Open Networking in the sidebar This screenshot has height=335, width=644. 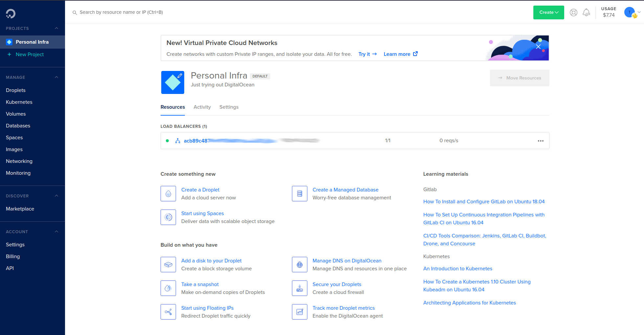(x=19, y=161)
